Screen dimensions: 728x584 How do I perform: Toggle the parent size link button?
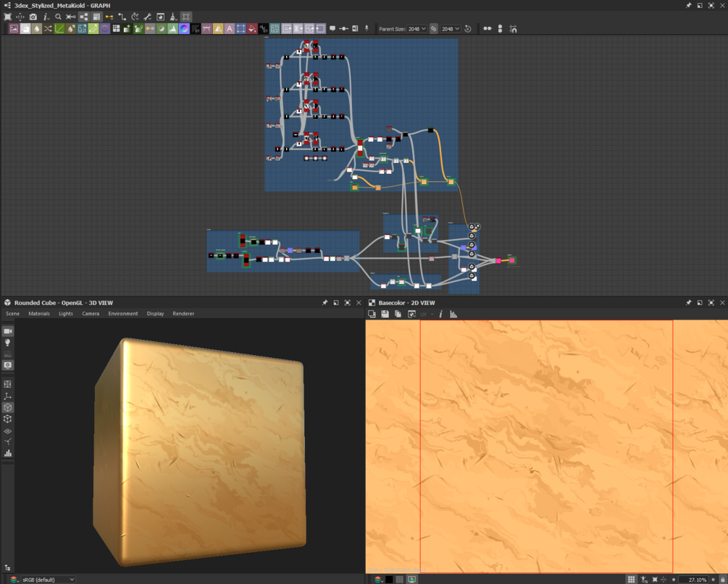[x=434, y=29]
